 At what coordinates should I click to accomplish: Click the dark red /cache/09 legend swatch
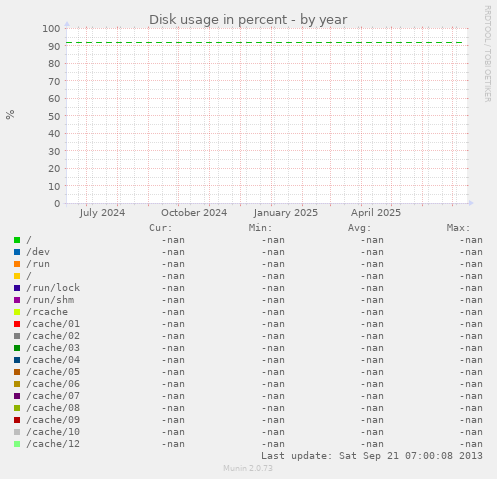point(17,420)
